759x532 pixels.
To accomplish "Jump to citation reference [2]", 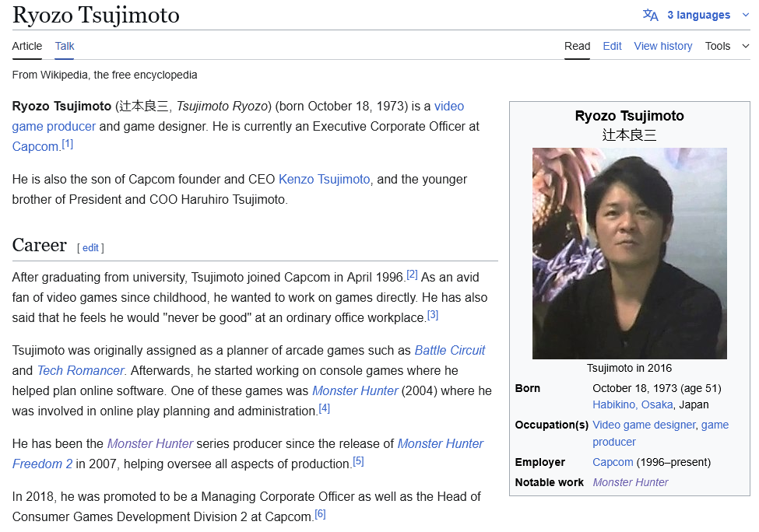I will 412,275.
